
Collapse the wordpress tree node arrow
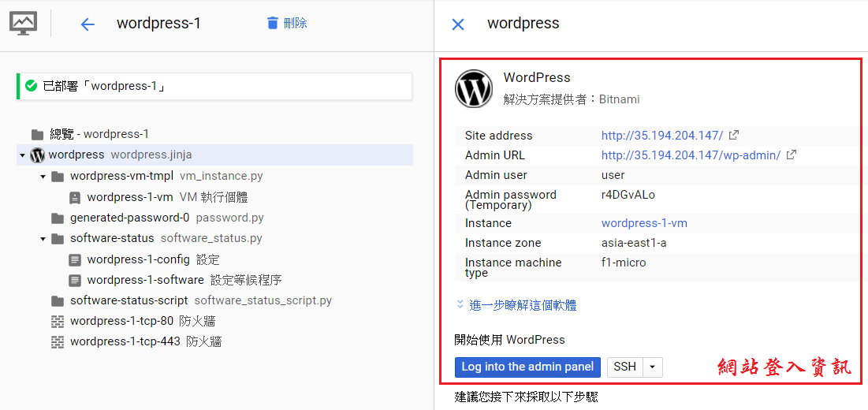(23, 155)
